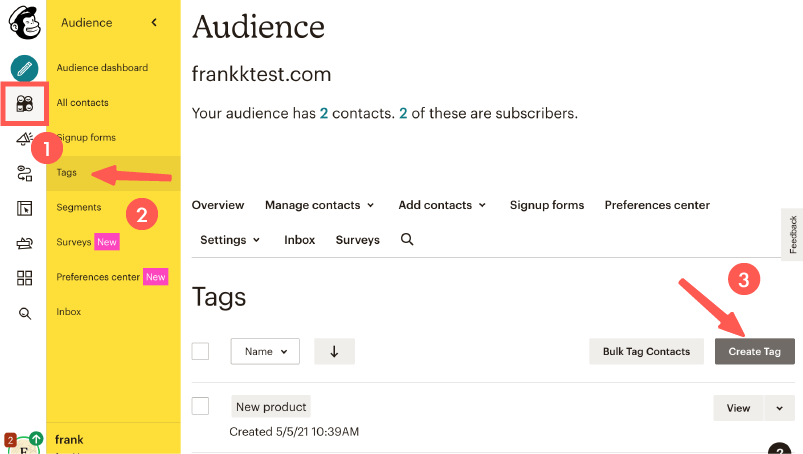The image size is (803, 454).
Task: Click the search icon next to Surveys tab
Action: click(407, 240)
